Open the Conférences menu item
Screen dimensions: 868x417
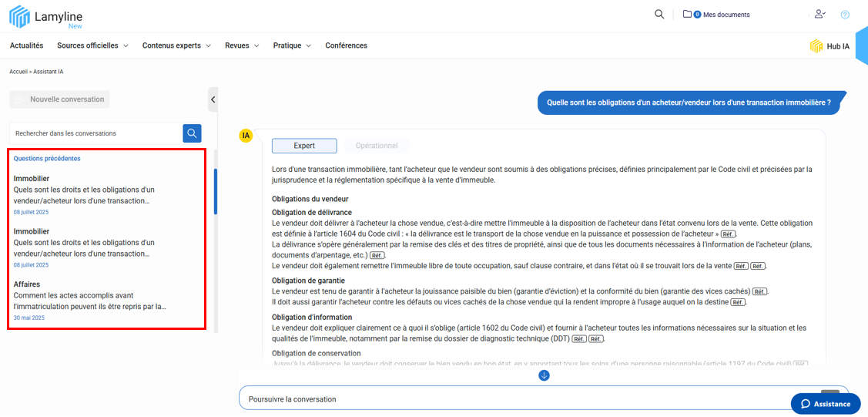coord(346,45)
